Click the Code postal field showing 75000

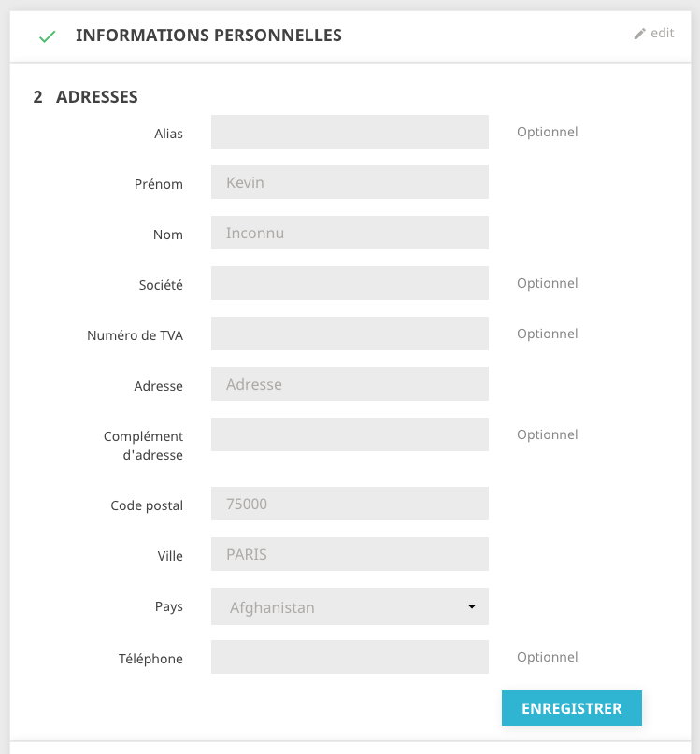[x=350, y=504]
